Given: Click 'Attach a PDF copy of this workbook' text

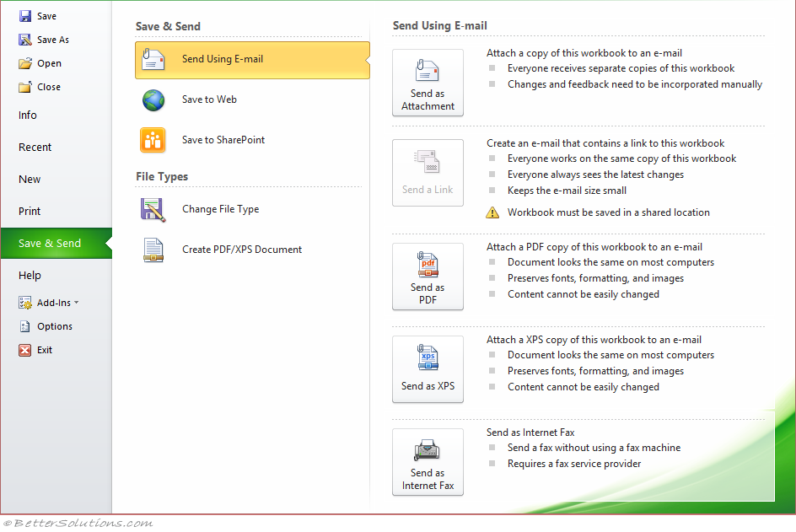Looking at the screenshot, I should [594, 247].
